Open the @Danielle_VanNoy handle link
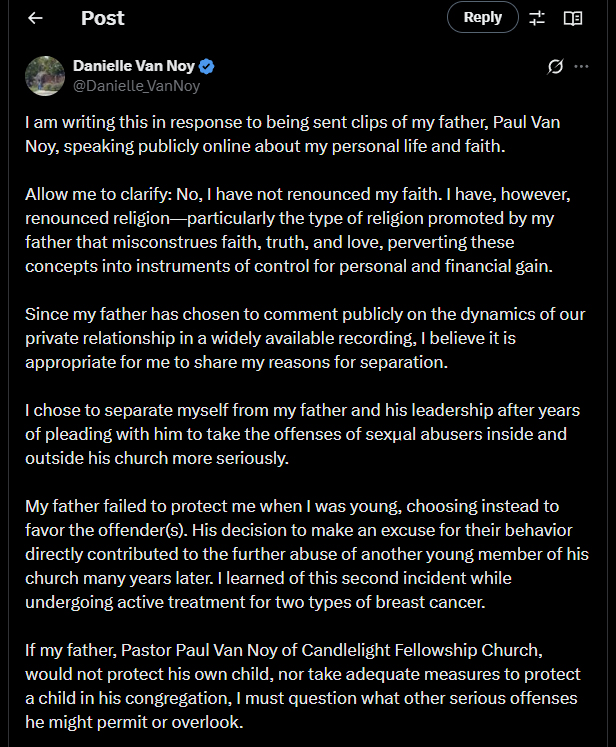Image resolution: width=616 pixels, height=747 pixels. (x=136, y=86)
